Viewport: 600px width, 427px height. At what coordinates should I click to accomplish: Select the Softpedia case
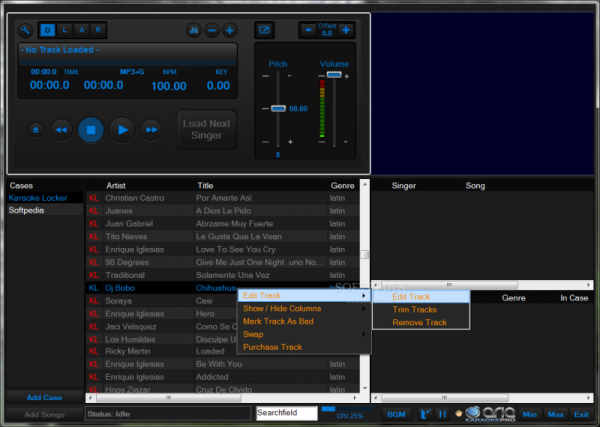[x=45, y=210]
